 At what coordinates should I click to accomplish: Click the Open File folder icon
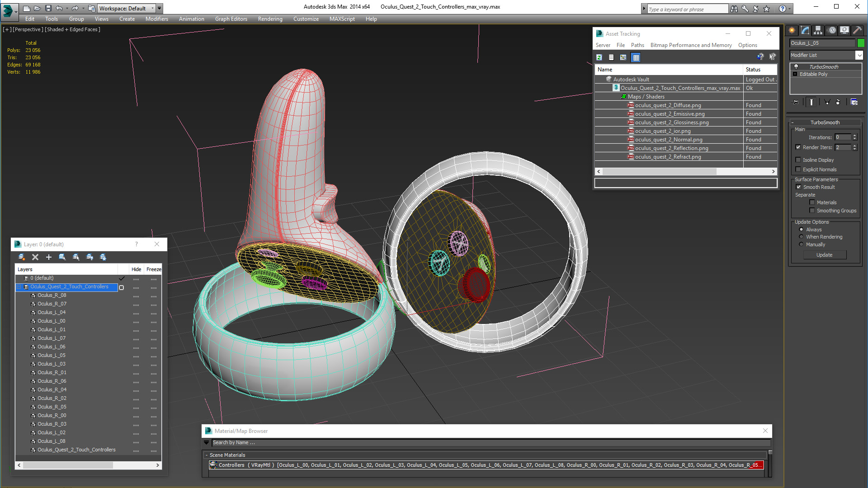[37, 8]
